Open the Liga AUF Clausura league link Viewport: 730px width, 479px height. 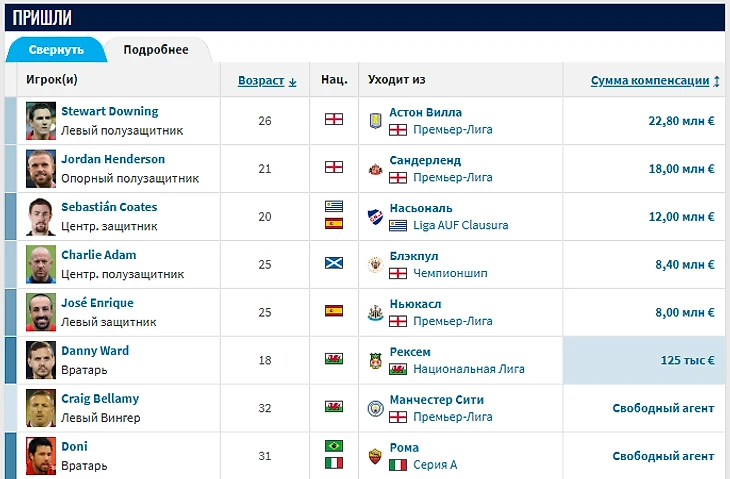461,226
